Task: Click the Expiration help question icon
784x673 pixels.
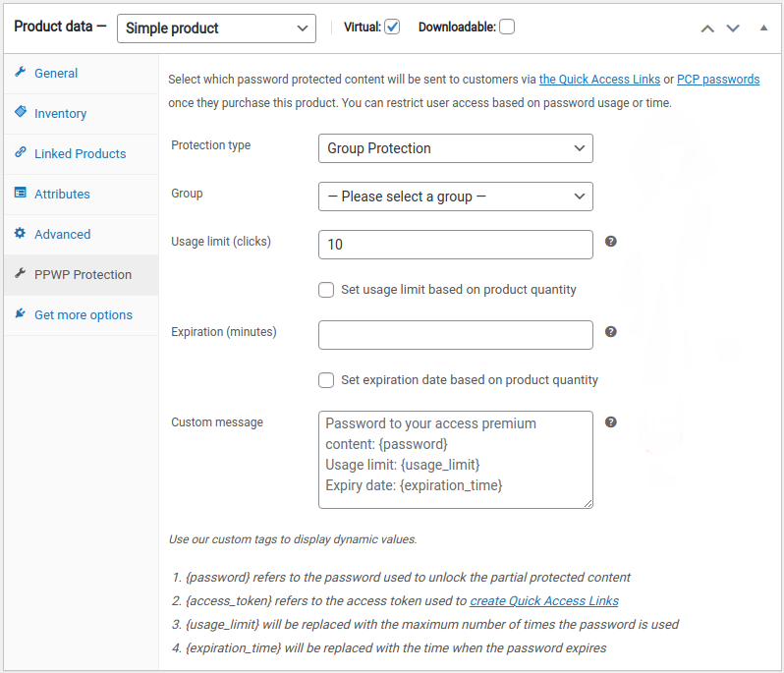Action: [611, 332]
